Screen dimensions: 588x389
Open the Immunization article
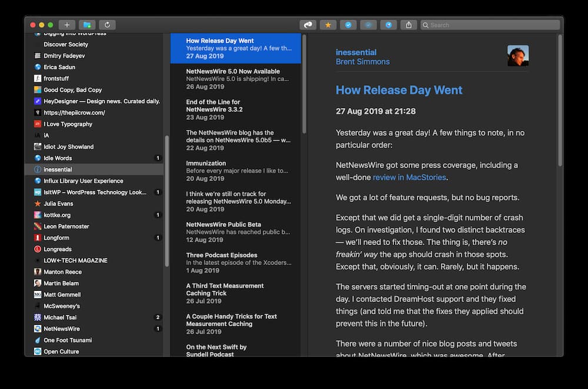(236, 171)
